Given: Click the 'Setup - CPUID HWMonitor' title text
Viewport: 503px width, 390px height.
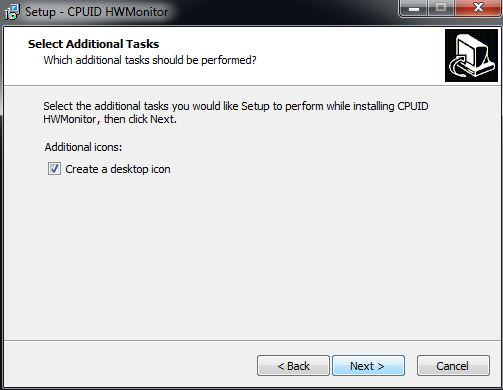Looking at the screenshot, I should [x=97, y=12].
